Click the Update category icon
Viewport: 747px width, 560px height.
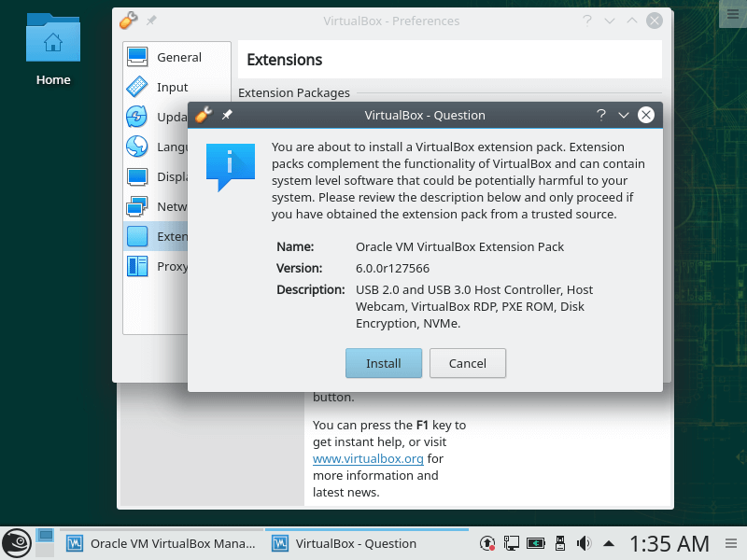(x=136, y=117)
